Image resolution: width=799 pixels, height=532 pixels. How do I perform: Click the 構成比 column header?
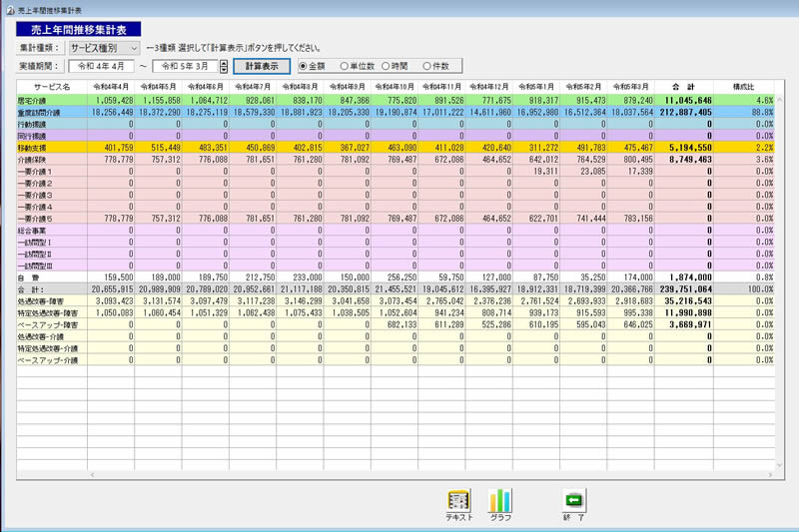pos(744,87)
